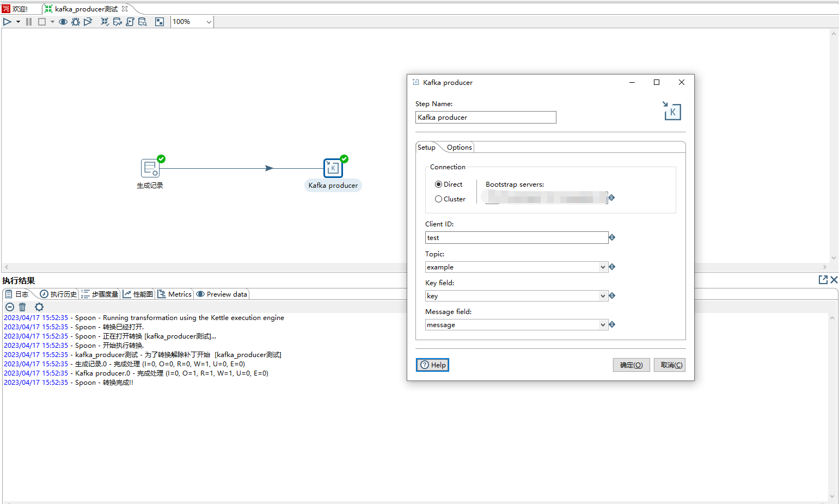
Task: Preview the transformation output with the eye icon
Action: tap(63, 22)
